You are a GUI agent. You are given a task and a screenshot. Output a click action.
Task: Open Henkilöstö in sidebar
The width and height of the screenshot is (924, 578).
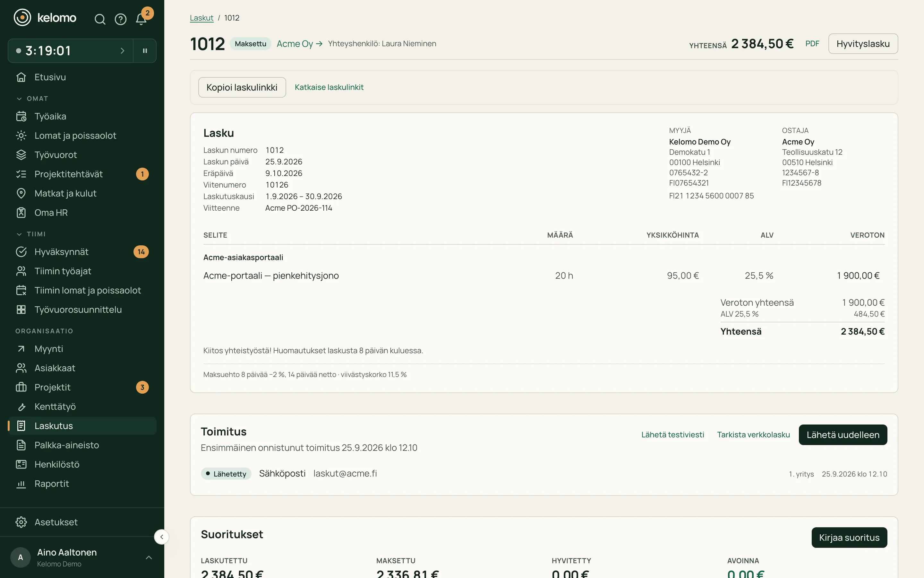82,464
